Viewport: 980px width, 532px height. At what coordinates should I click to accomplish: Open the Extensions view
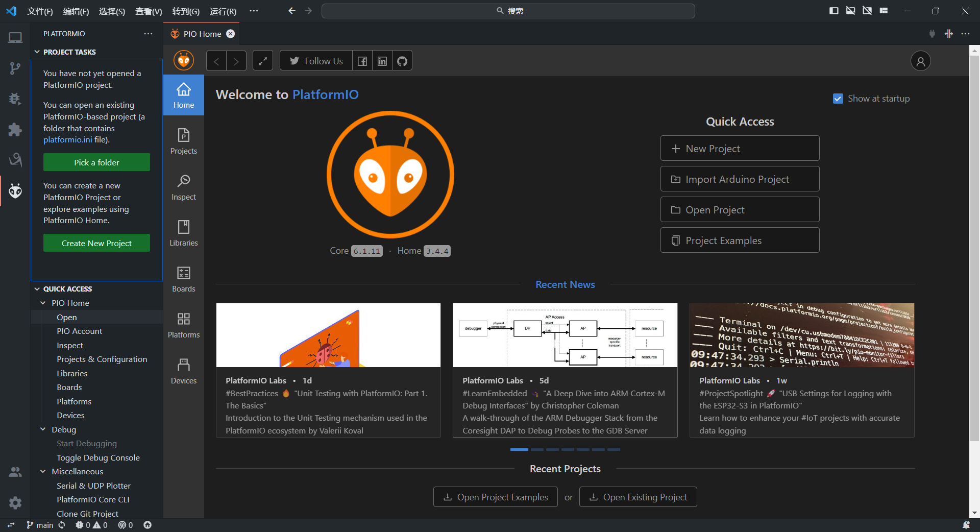point(15,129)
